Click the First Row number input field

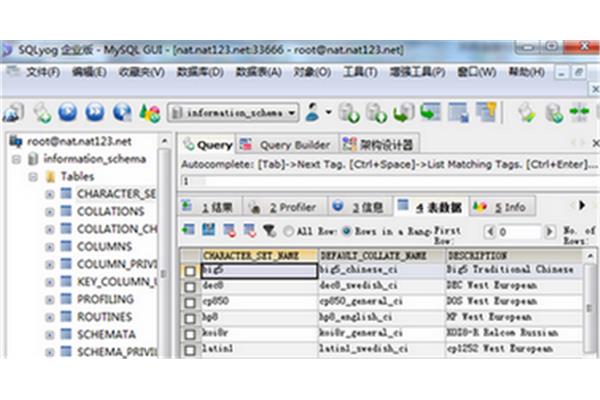[x=520, y=232]
